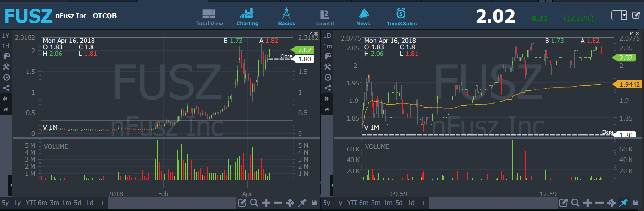
Task: Detach the left chart panel via top-right icon
Action: coord(311,34)
